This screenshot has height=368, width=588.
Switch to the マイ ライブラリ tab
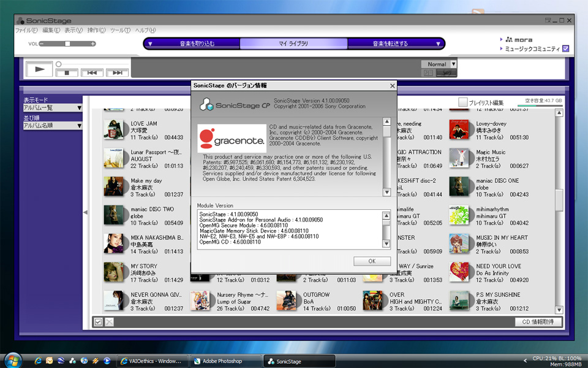coord(293,44)
